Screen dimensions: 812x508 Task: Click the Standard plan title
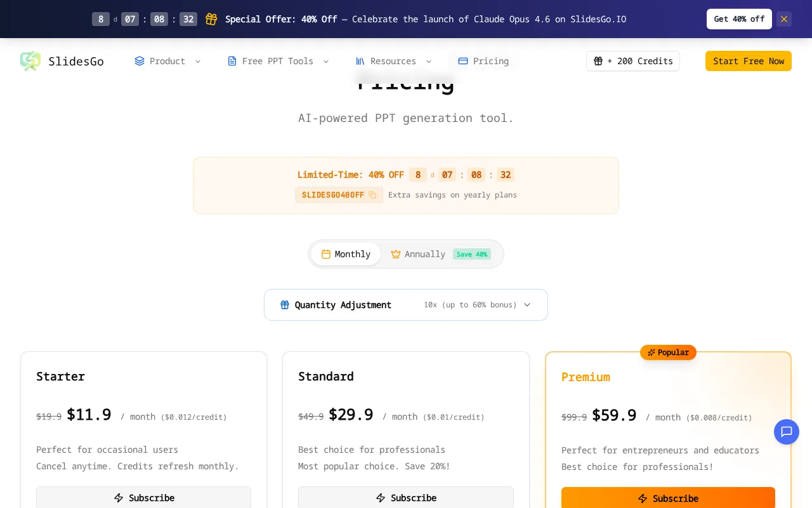(x=326, y=377)
